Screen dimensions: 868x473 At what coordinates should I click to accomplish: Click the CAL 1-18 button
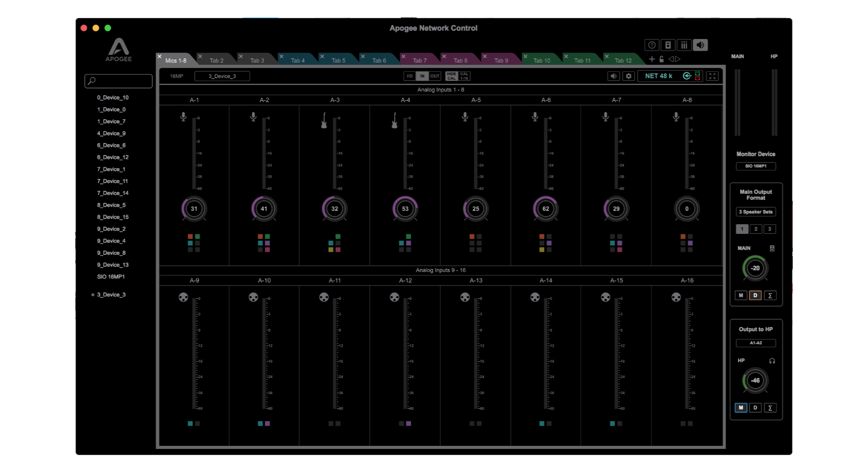point(464,76)
